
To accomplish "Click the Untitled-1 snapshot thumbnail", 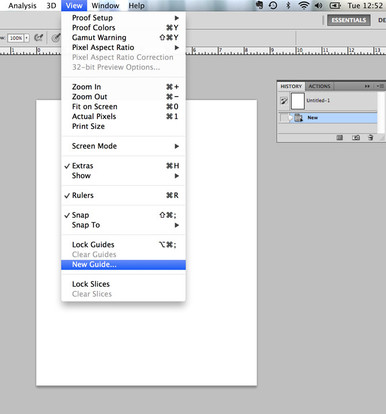I will pos(298,101).
